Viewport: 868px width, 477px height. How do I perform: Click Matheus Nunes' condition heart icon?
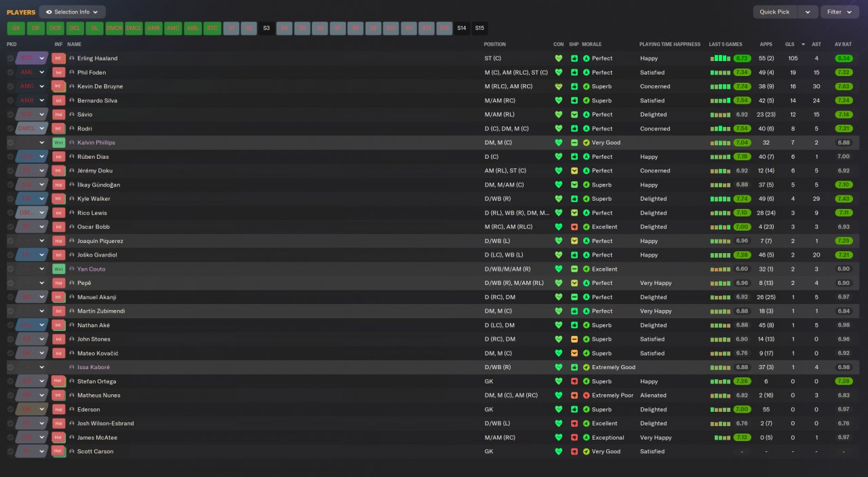[x=559, y=395]
